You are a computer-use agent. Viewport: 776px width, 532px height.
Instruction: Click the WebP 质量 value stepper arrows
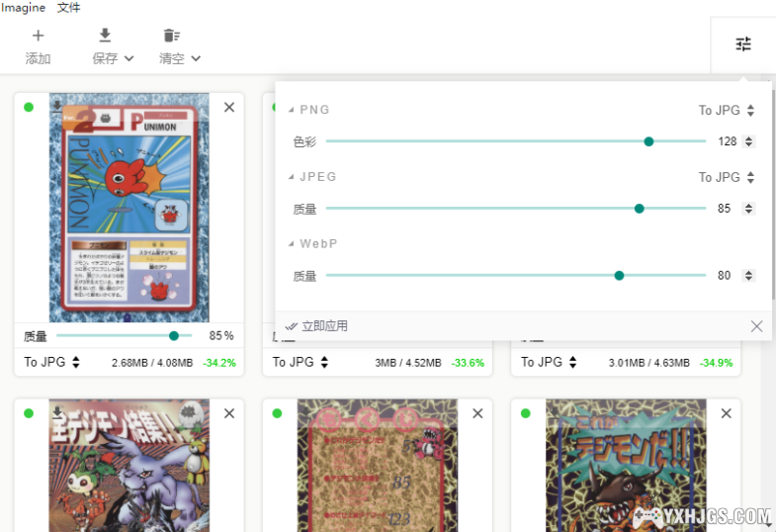pos(748,276)
